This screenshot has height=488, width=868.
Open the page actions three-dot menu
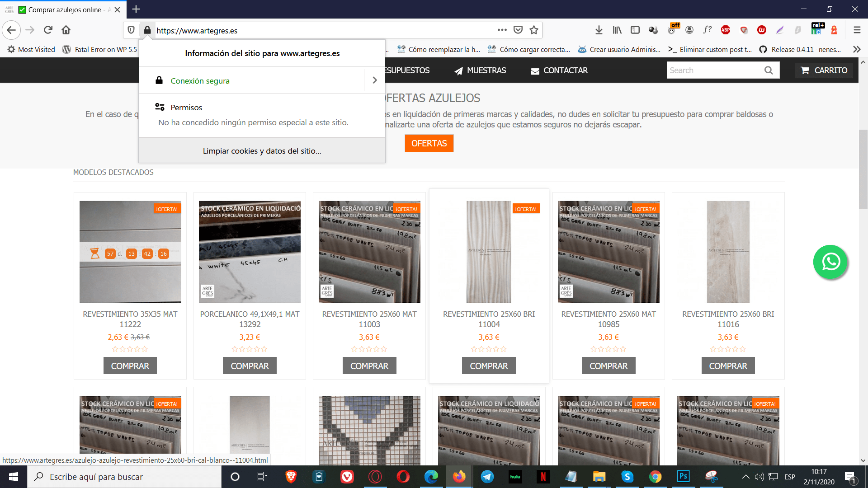pyautogui.click(x=502, y=30)
